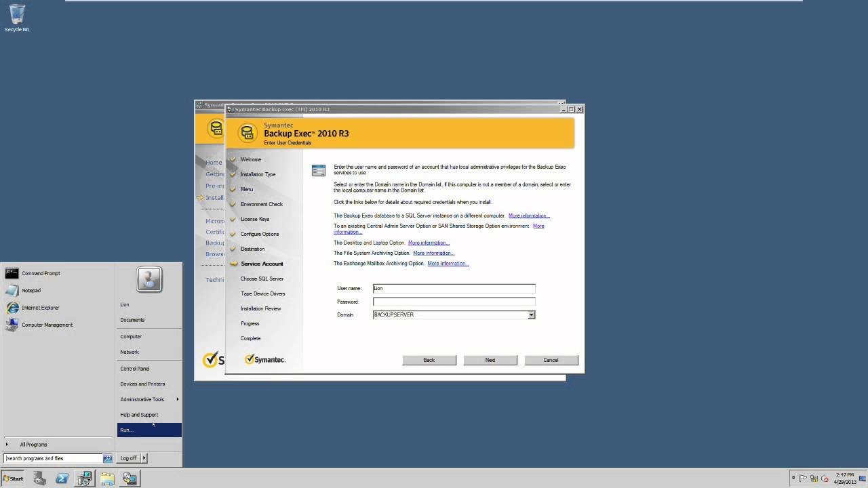
Task: Show hidden icons in system tray
Action: point(793,479)
